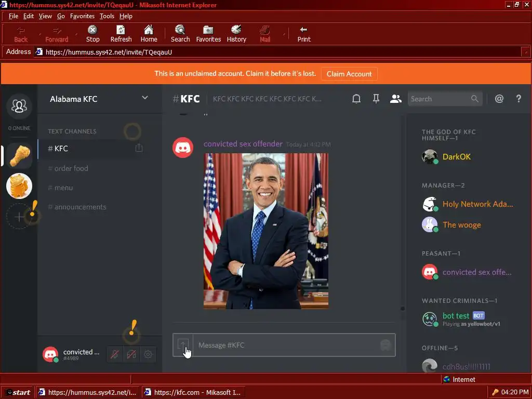
Task: Click the Message #KFC input field
Action: pyautogui.click(x=287, y=345)
